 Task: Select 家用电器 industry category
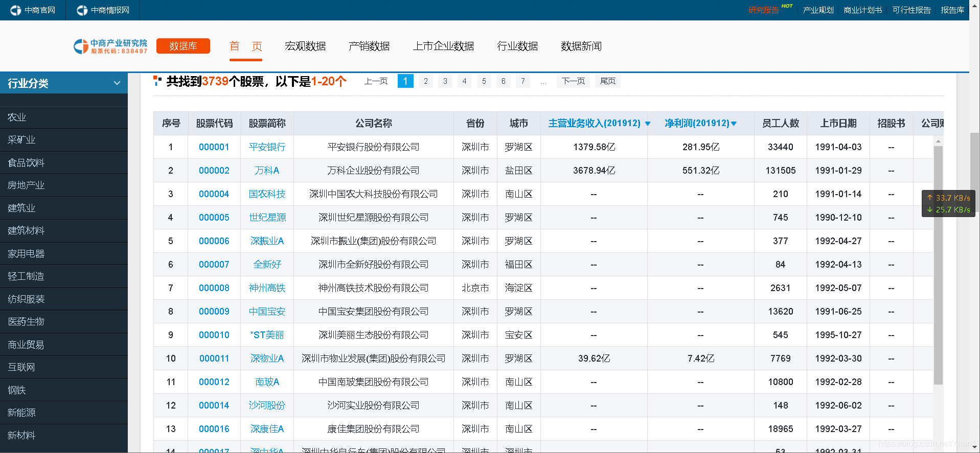click(64, 254)
